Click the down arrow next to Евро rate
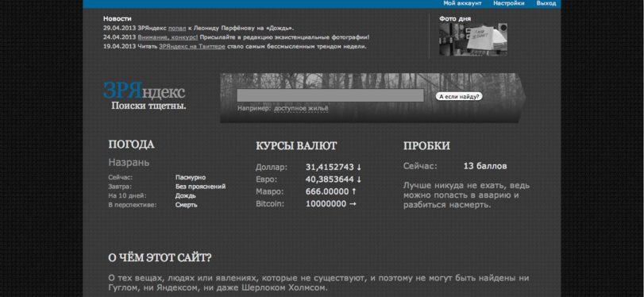644x297 pixels. click(x=359, y=179)
